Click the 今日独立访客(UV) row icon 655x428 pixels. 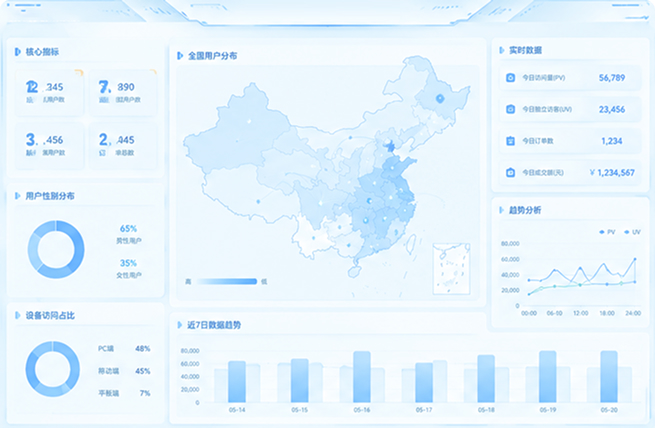(510, 109)
